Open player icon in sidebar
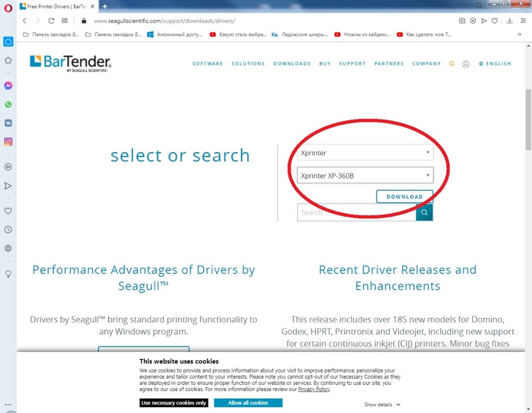Viewport: 532px width, 413px height. tap(8, 167)
